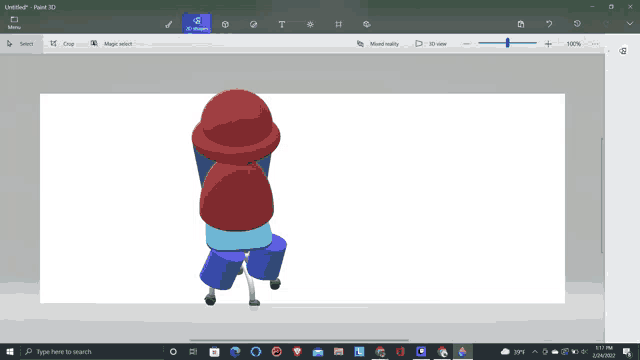Toggle 3D view mode
Screen dimensions: 640x360
[x=431, y=44]
